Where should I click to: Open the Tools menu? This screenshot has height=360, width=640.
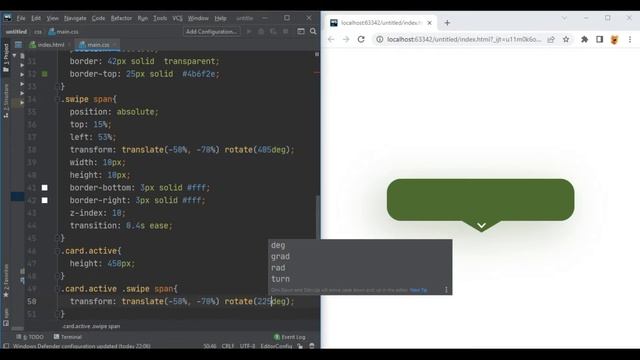[x=160, y=18]
